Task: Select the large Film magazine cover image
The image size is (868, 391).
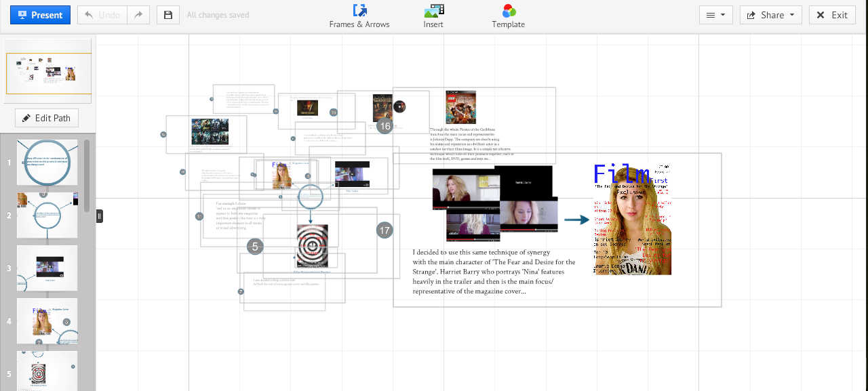Action: [633, 219]
